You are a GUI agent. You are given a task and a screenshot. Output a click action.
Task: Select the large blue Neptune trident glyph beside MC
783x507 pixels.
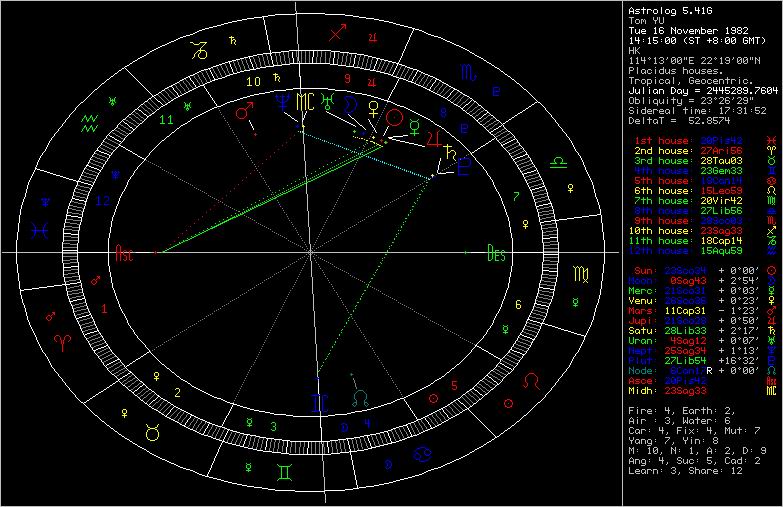coord(283,102)
